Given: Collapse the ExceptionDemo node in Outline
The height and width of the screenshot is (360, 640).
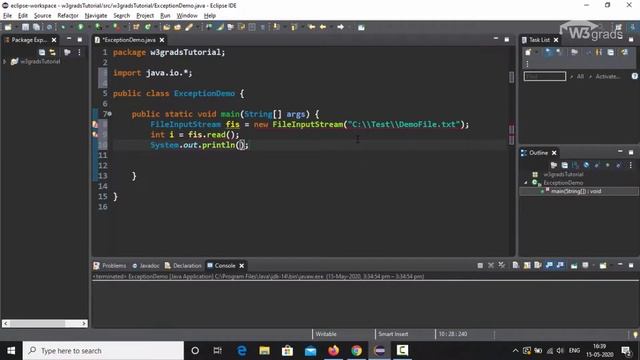Looking at the screenshot, I should click(x=526, y=183).
